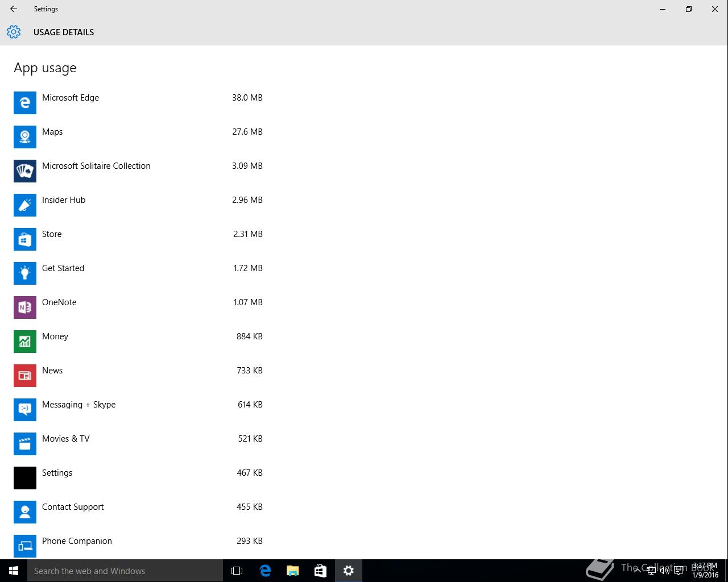Click the 2.31 MB usage value

coord(248,234)
